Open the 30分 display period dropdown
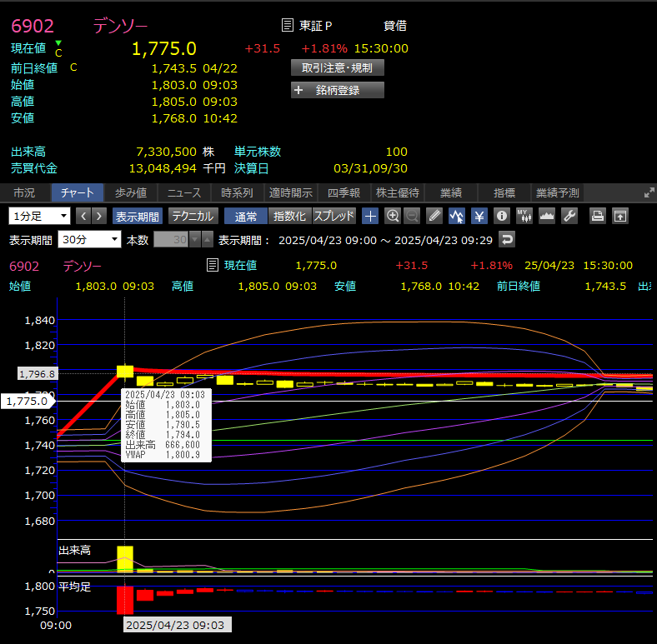The width and height of the screenshot is (657, 644). pos(89,239)
